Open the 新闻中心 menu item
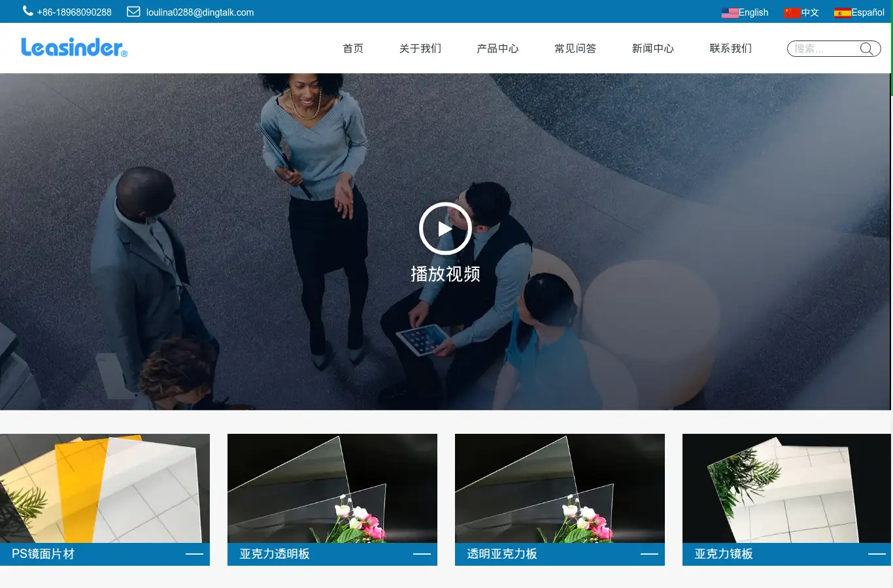The width and height of the screenshot is (893, 588). click(x=653, y=48)
